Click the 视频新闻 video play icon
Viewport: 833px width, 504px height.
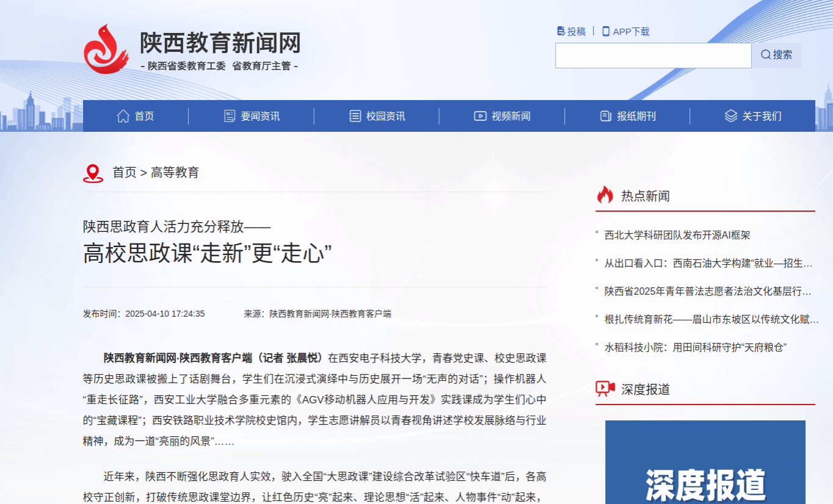point(480,116)
